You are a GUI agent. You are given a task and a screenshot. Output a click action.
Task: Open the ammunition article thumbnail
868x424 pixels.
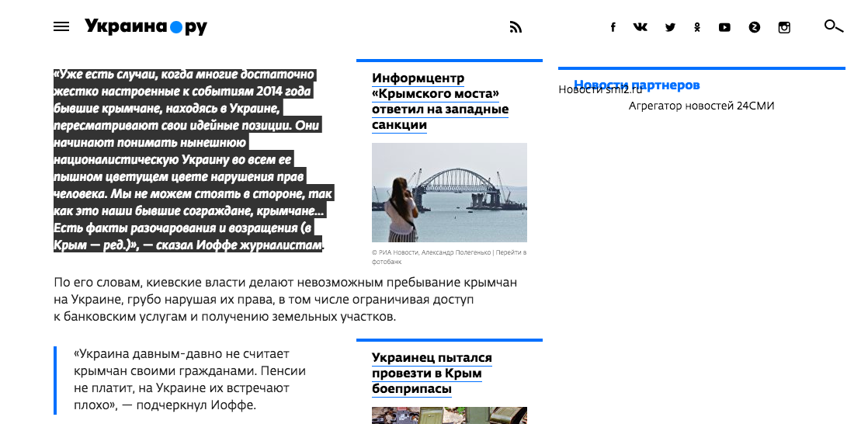coord(450,415)
